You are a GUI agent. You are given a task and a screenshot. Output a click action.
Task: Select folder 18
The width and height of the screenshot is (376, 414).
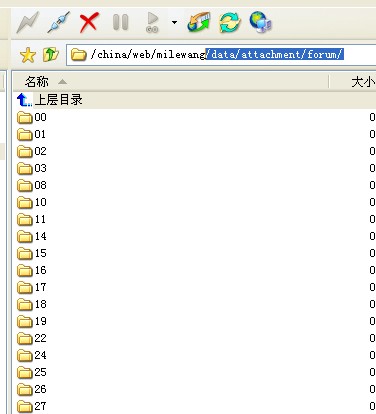click(32, 304)
